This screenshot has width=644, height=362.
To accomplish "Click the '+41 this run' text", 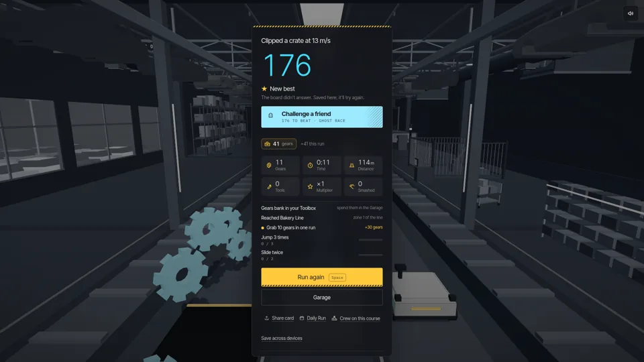I will (x=313, y=143).
